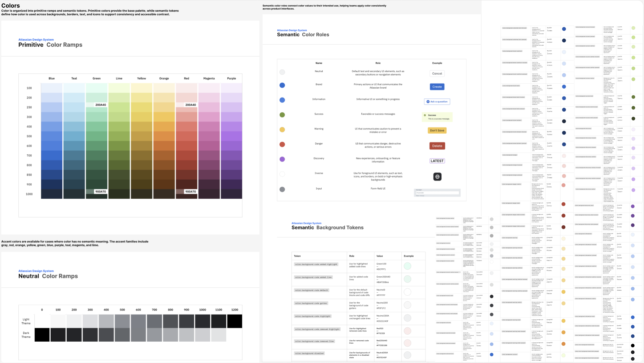Click the Placeholder input field example
The image size is (644, 363).
click(x=437, y=192)
